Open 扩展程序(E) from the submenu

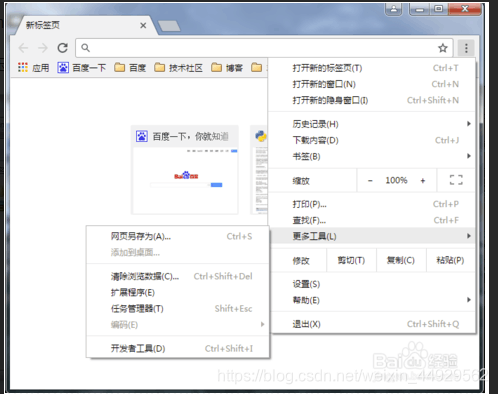(178, 292)
